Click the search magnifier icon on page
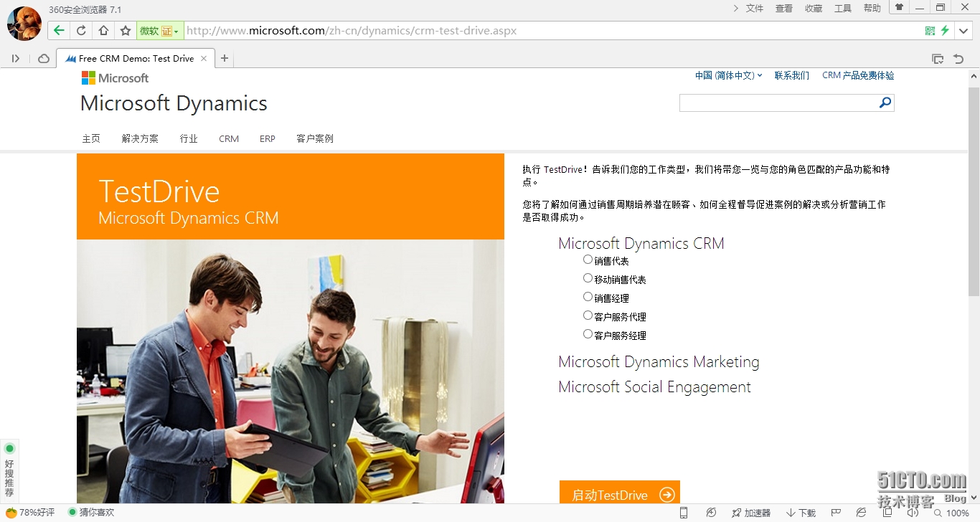 (x=885, y=103)
